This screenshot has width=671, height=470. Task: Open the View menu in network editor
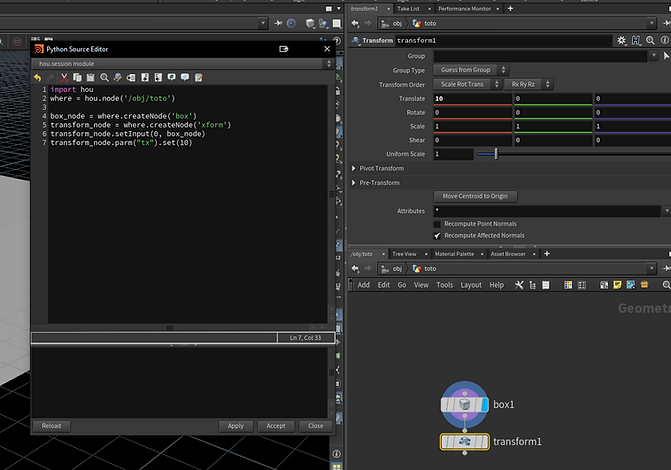pos(421,285)
